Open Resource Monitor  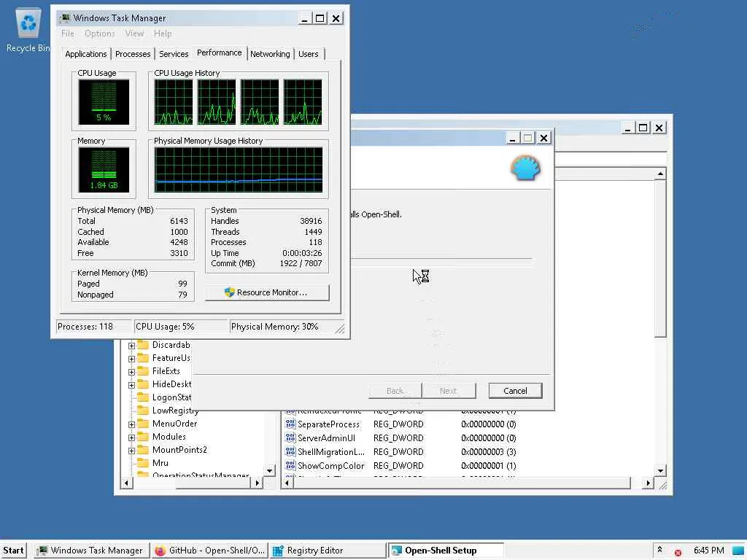267,292
